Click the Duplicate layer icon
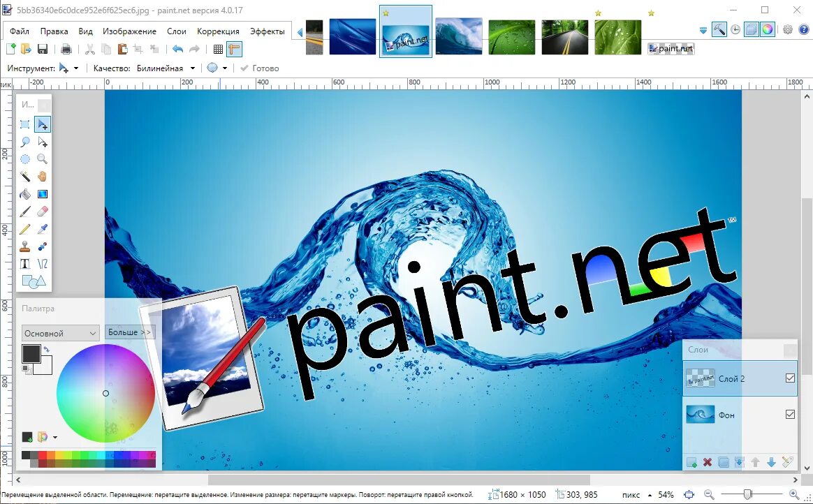813x504 pixels. (x=724, y=462)
